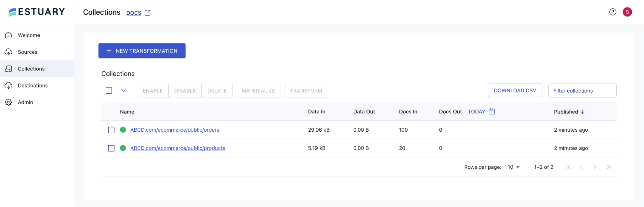Screen dimensions: 644x207
Task: Click the Docs In value 20
Action: click(x=402, y=148)
